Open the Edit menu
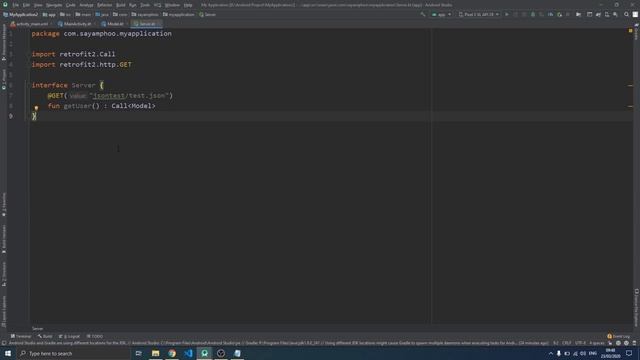Viewport: 640px width, 360px height. tap(26, 5)
